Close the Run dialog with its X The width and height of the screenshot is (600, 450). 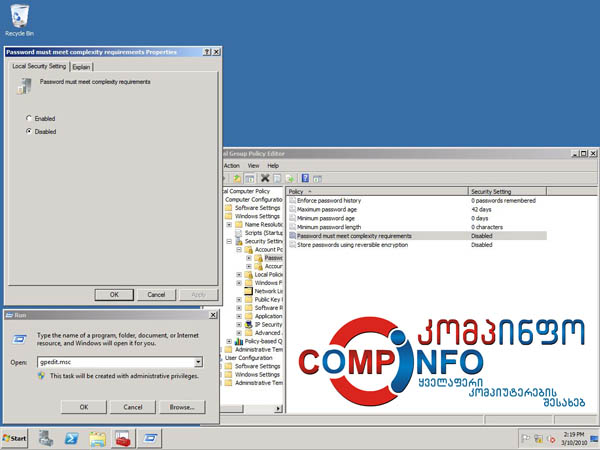click(213, 315)
